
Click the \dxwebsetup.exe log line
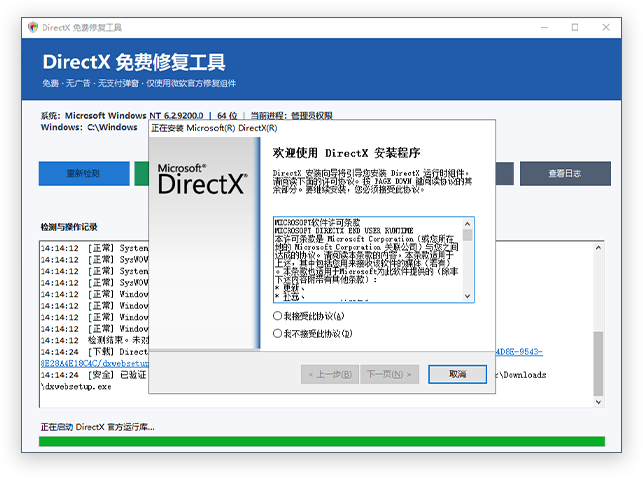coord(76,387)
